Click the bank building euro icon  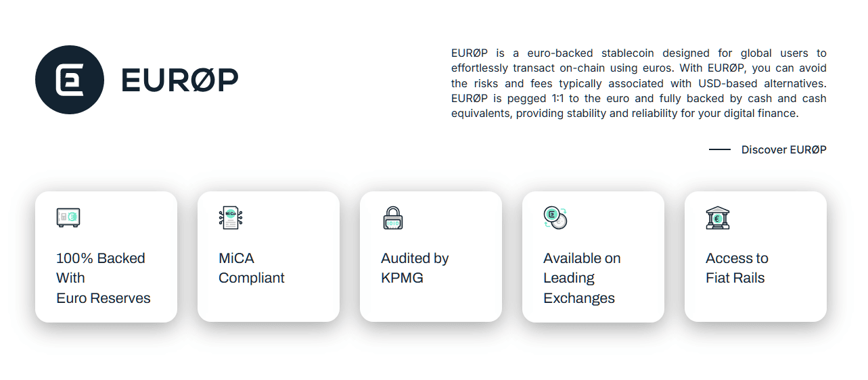pyautogui.click(x=718, y=218)
